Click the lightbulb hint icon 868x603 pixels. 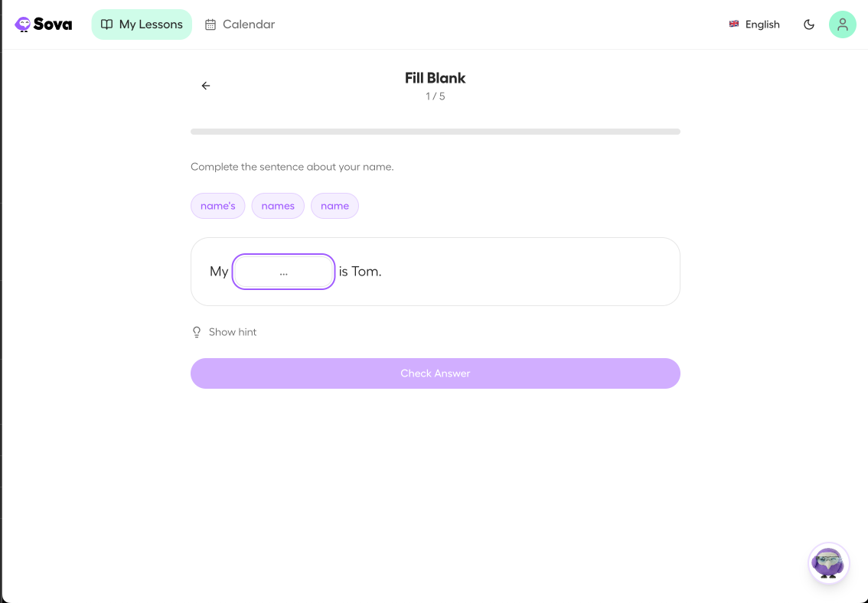tap(197, 331)
